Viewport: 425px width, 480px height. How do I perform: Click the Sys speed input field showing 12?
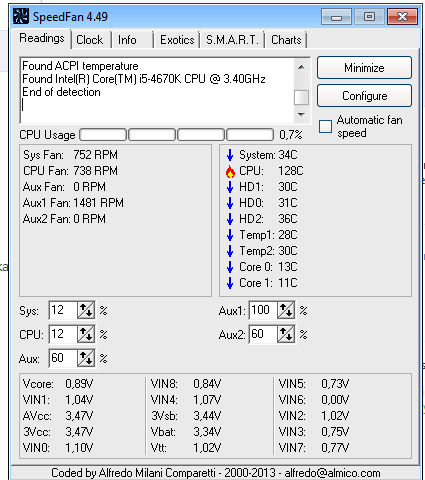tap(63, 310)
